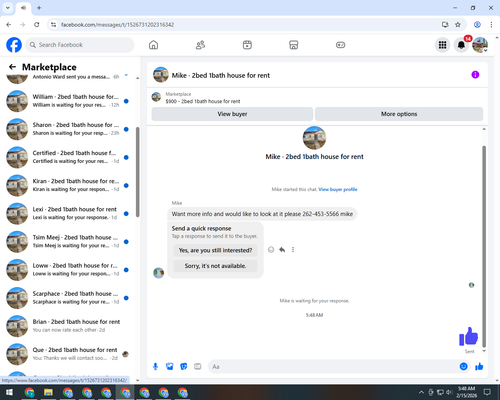Reply to Mike's message arrow icon

pyautogui.click(x=282, y=250)
